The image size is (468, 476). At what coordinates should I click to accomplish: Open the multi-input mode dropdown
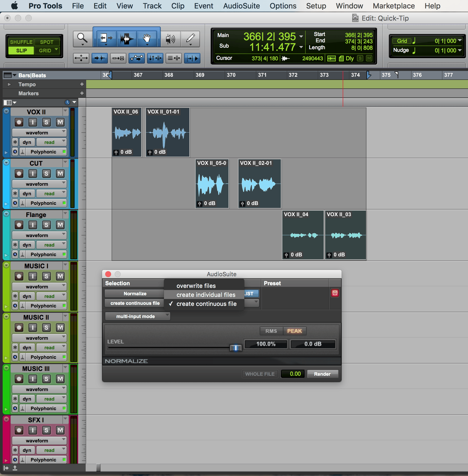(x=137, y=316)
